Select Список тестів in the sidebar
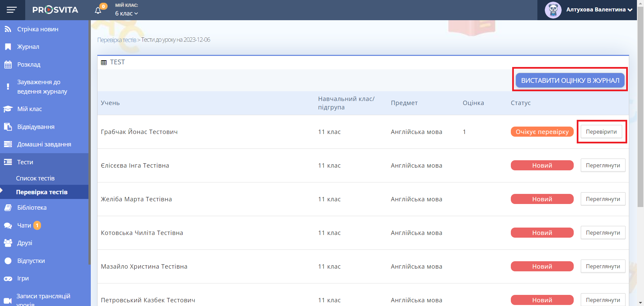644x306 pixels. 35,178
